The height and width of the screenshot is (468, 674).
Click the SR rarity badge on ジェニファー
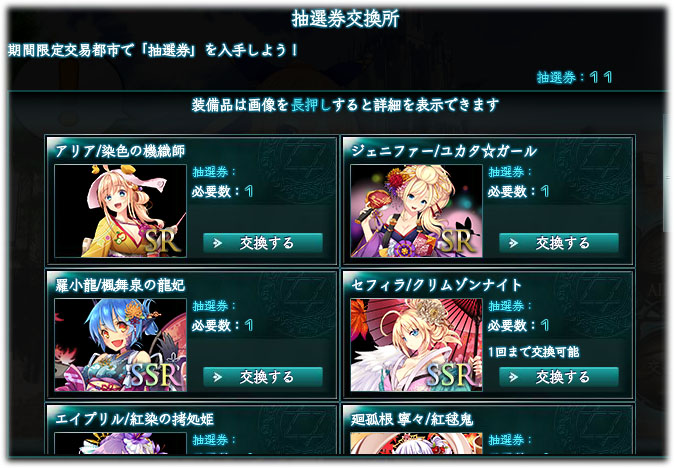pos(458,242)
